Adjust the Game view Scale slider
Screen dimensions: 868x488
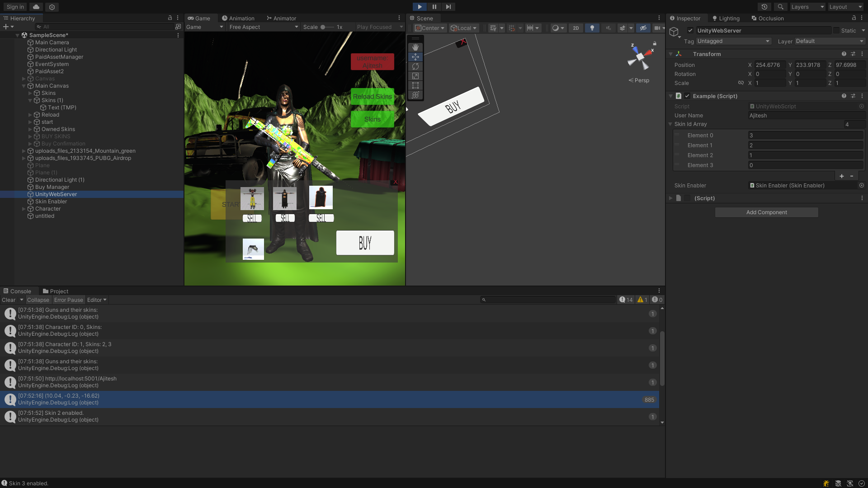[x=323, y=27]
